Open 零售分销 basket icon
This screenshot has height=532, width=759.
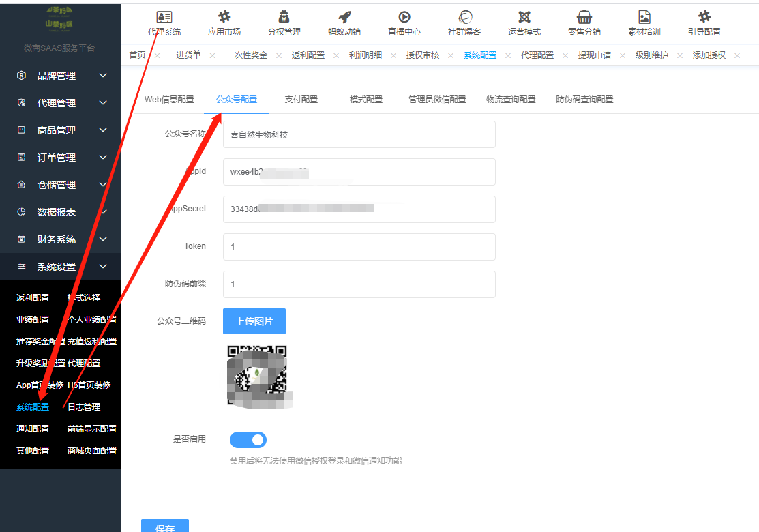click(x=584, y=18)
